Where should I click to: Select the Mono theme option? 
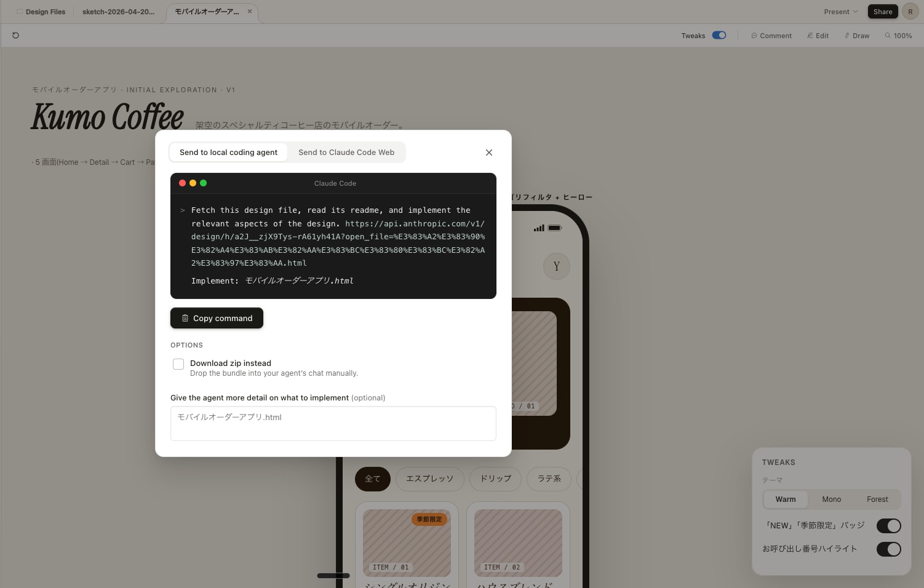point(832,499)
